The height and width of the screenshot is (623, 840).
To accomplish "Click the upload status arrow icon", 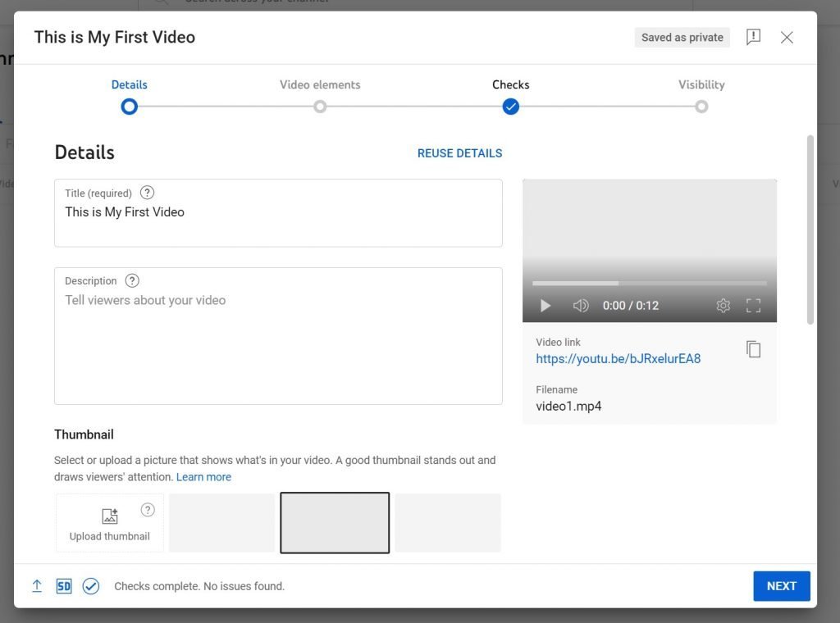I will click(37, 586).
